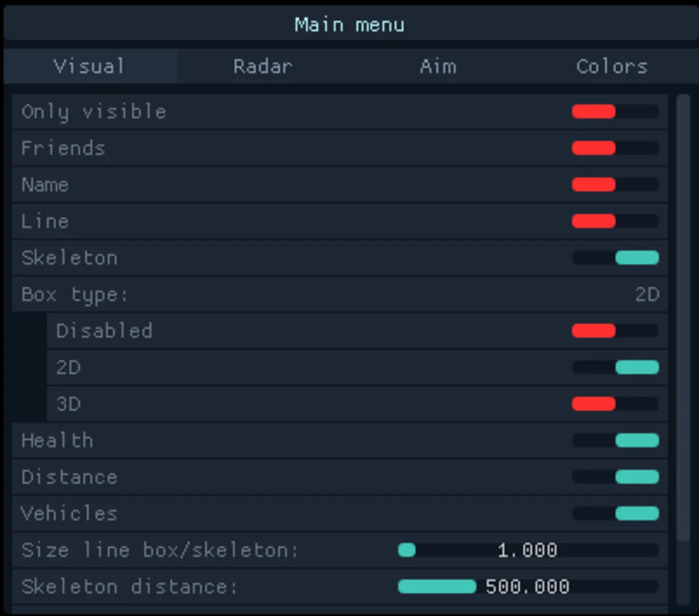
Task: Toggle Vehicles off
Action: tap(615, 513)
